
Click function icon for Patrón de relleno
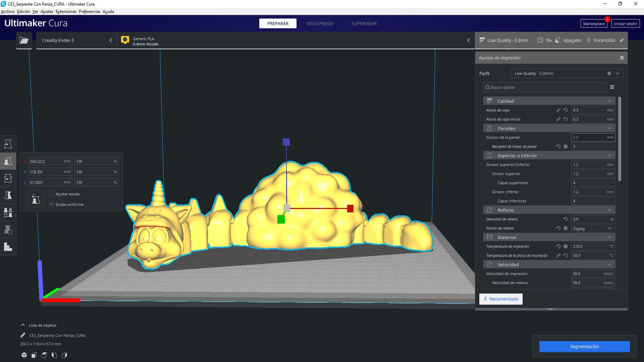click(x=566, y=228)
